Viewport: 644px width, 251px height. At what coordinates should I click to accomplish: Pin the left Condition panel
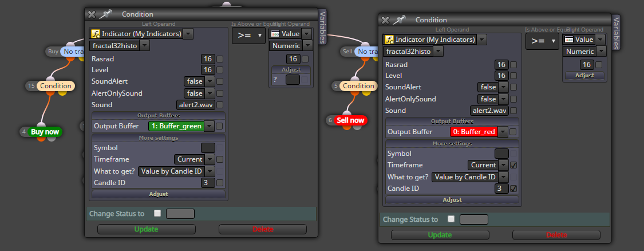(x=105, y=14)
